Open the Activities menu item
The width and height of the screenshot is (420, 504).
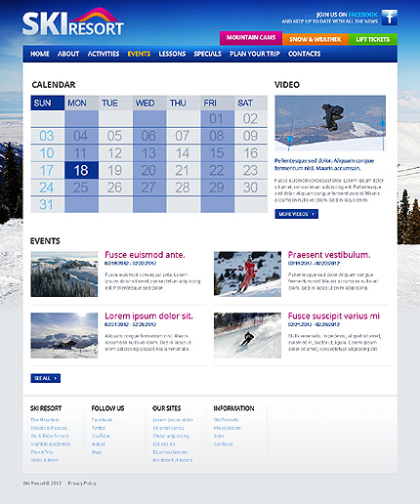pyautogui.click(x=104, y=54)
